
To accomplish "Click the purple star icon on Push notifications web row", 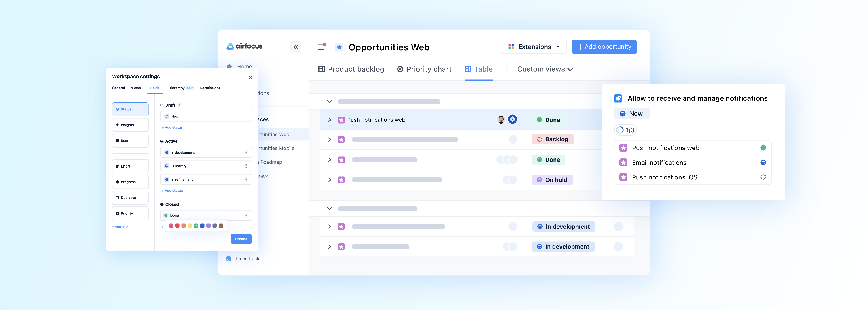I will point(341,119).
